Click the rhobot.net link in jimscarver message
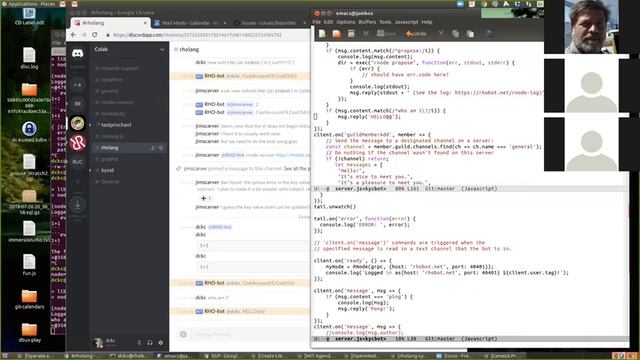The width and height of the screenshot is (640, 360). [x=293, y=155]
